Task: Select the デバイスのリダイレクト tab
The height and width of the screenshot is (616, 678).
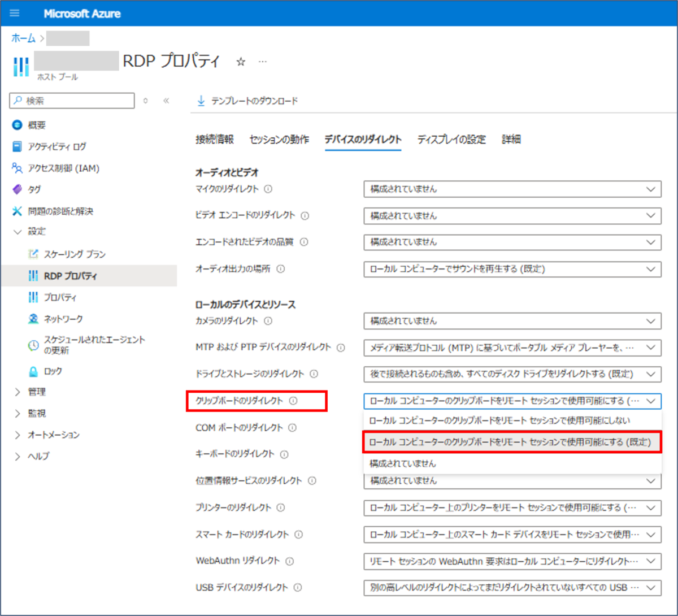Action: pyautogui.click(x=363, y=140)
